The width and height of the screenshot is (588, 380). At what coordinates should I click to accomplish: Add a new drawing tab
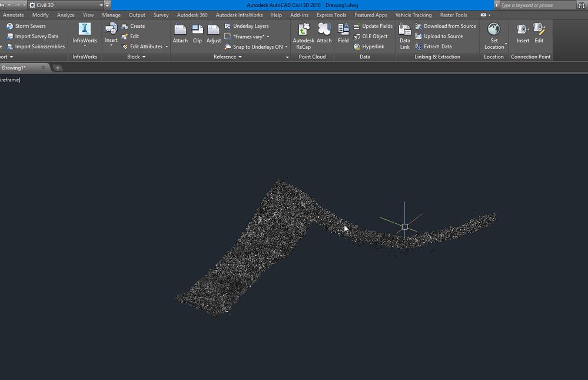pyautogui.click(x=58, y=68)
